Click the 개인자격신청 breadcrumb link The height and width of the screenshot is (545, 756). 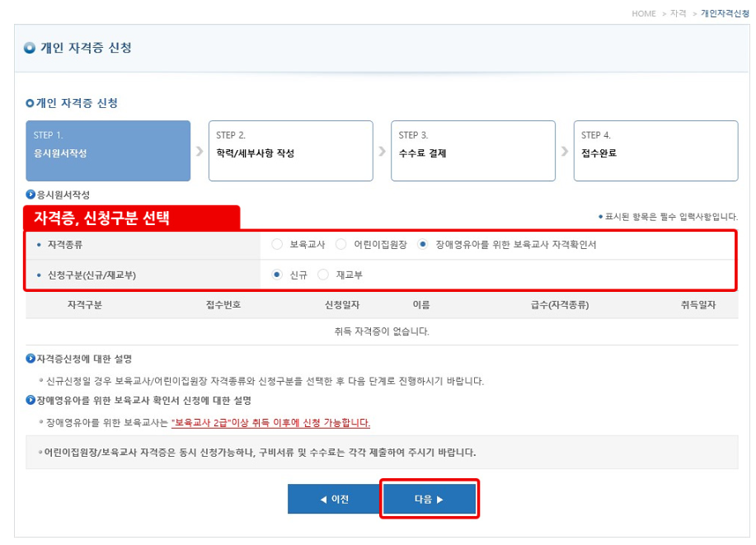pyautogui.click(x=725, y=13)
